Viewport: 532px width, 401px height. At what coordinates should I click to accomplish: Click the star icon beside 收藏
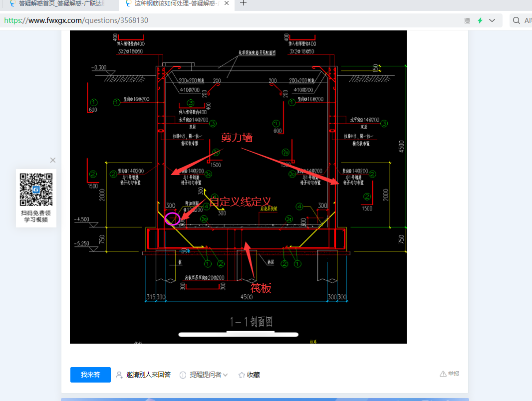tap(242, 375)
